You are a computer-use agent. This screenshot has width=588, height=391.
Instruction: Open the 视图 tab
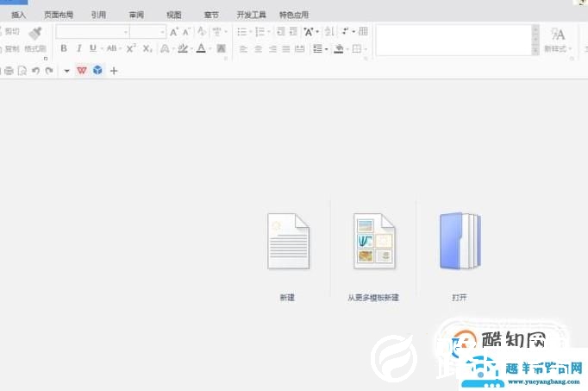point(173,15)
